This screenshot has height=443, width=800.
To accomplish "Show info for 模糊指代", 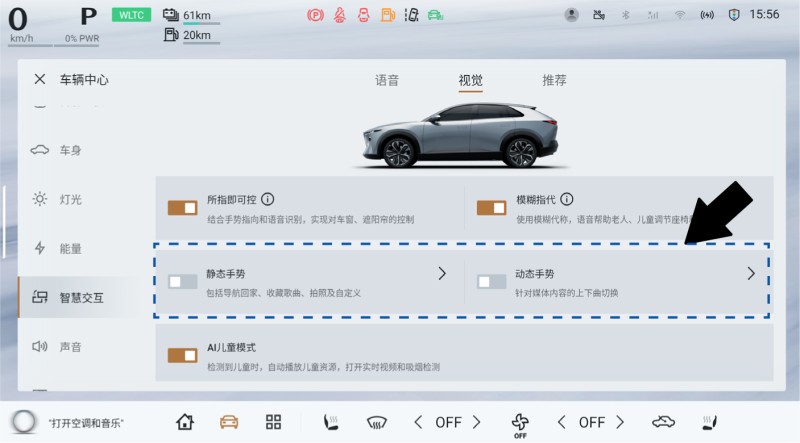I will [x=566, y=199].
